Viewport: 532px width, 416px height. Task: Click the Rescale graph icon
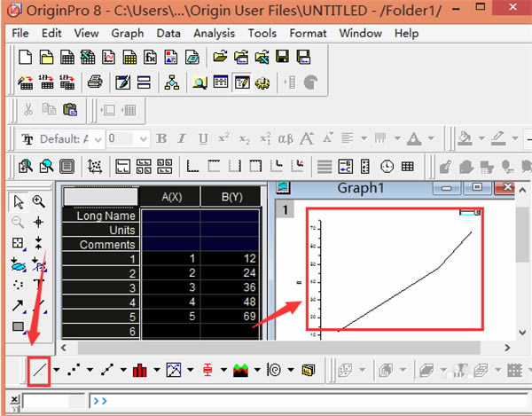(95, 167)
